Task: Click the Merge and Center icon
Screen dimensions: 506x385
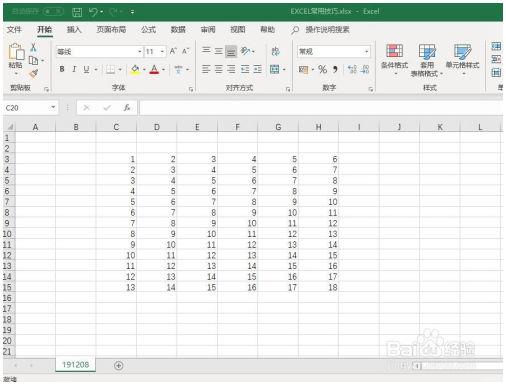Action: (x=275, y=69)
